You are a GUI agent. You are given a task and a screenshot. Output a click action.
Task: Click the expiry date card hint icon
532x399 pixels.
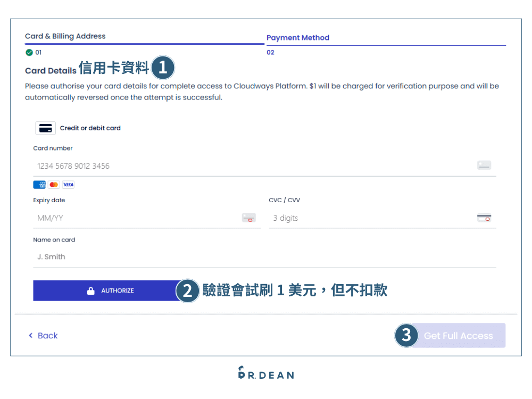[248, 218]
